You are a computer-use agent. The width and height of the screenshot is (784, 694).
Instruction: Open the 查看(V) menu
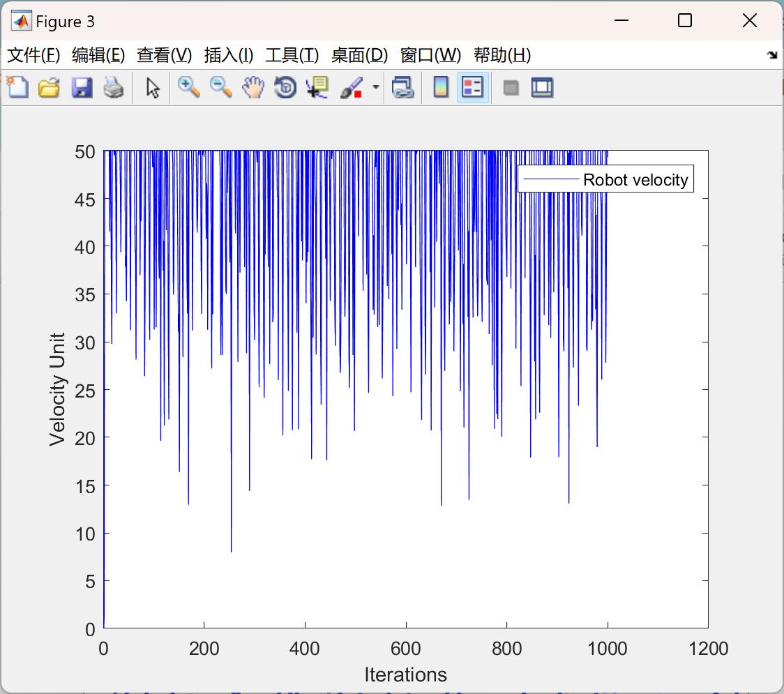(164, 55)
